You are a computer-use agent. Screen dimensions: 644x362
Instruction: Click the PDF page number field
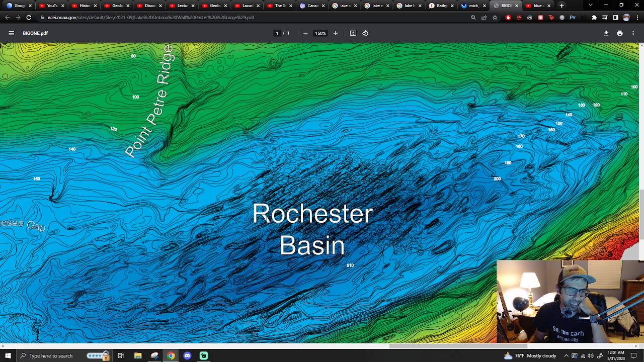pos(277,33)
